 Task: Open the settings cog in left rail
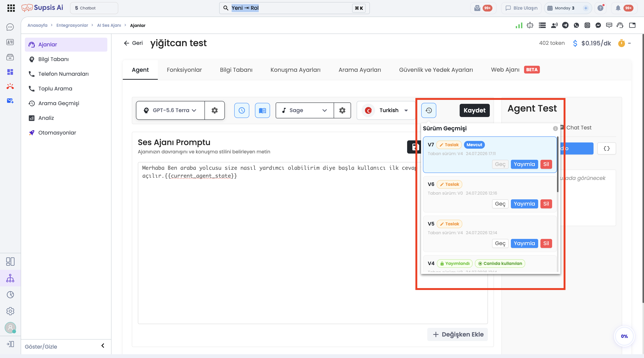coord(10,311)
